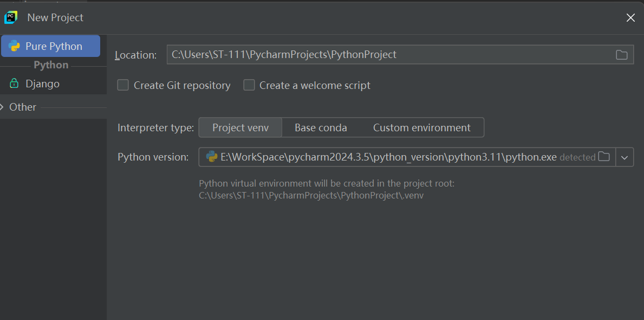Select Custom environment interpreter type
Screen dimensions: 644x320
click(422, 127)
